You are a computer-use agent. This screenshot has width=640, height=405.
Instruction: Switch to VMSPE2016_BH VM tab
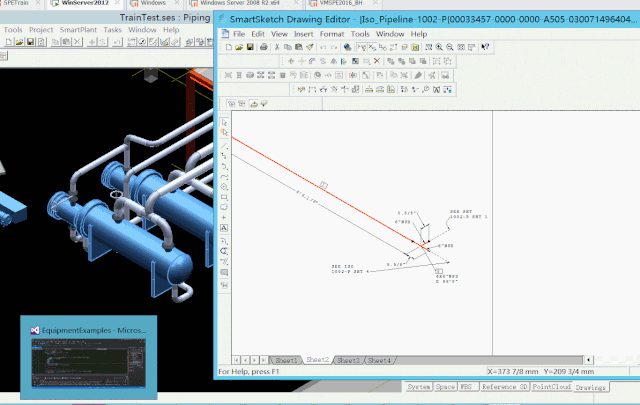tap(341, 3)
